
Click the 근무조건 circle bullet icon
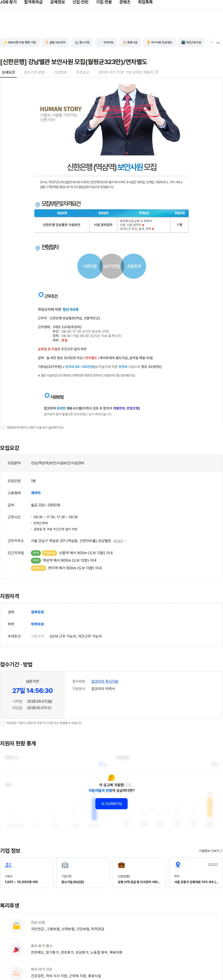point(41,295)
